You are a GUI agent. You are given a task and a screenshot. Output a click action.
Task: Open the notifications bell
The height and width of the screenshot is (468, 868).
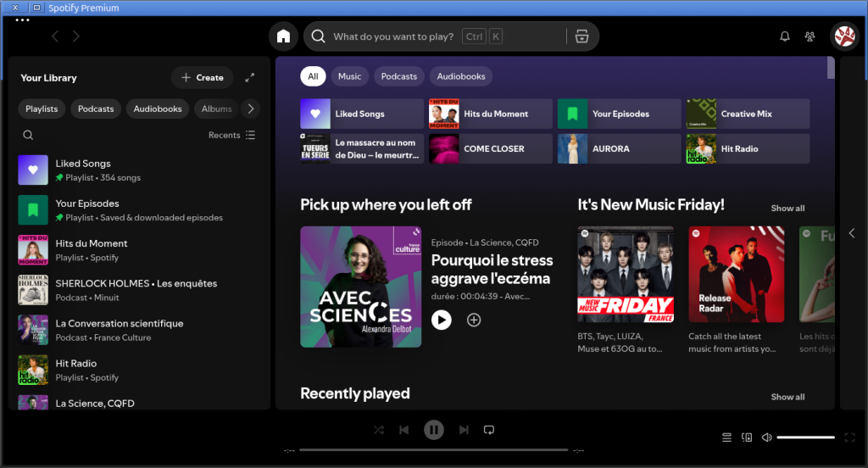coord(785,36)
